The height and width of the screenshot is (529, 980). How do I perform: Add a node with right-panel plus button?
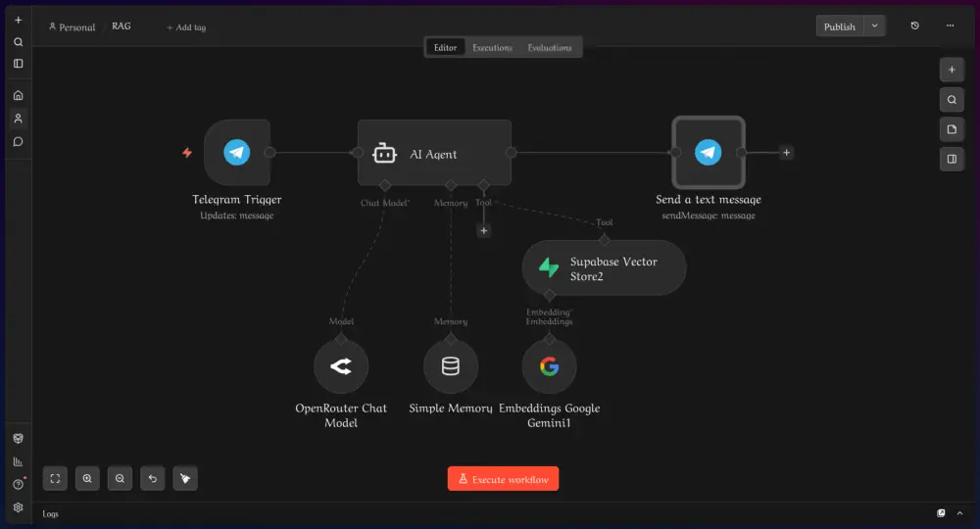pyautogui.click(x=952, y=70)
